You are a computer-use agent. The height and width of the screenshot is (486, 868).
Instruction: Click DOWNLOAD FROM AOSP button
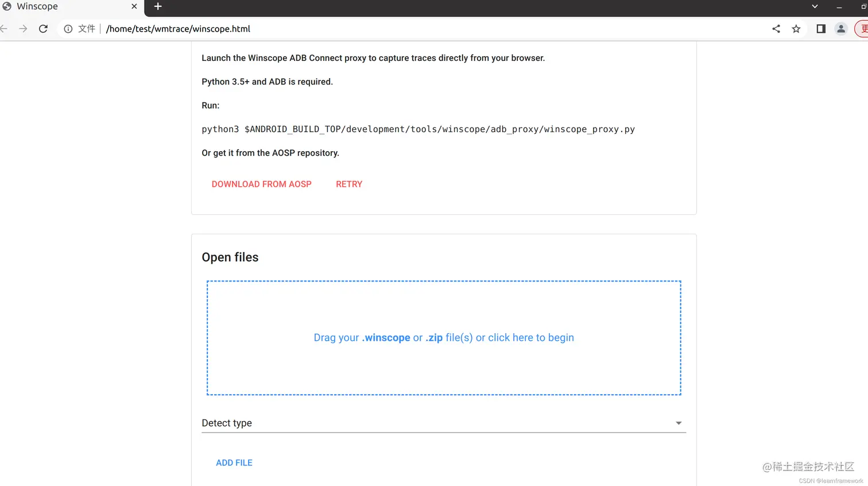262,184
